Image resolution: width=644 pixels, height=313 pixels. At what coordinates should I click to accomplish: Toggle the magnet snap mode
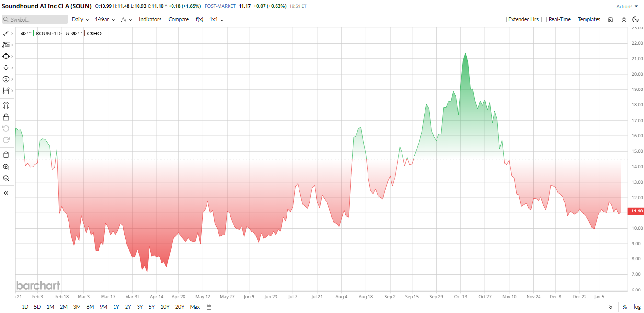[x=6, y=105]
